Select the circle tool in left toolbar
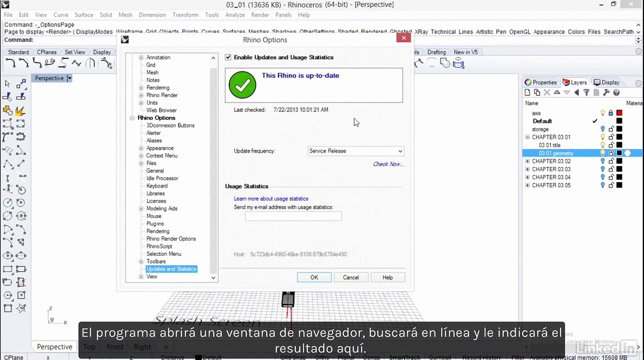 coord(7,202)
